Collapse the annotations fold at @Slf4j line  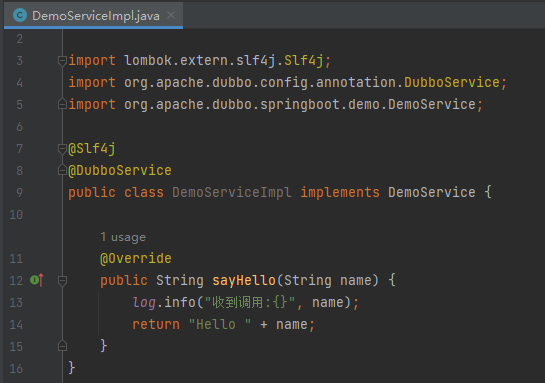tap(62, 149)
